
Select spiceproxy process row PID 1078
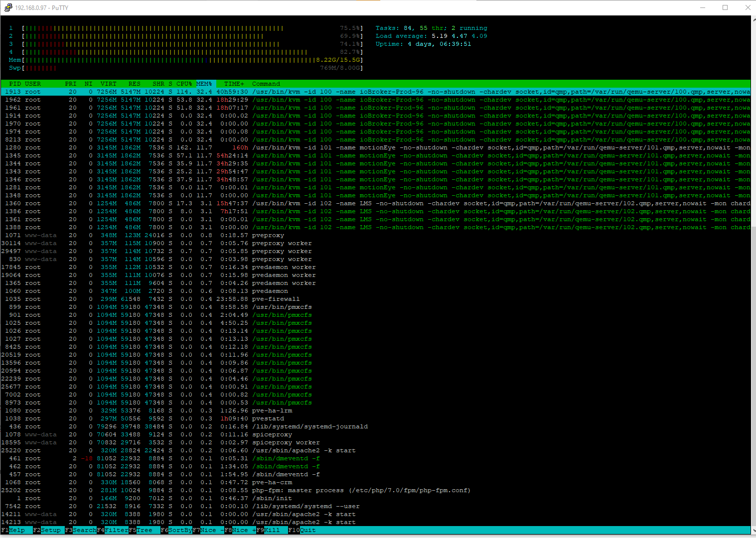point(376,434)
